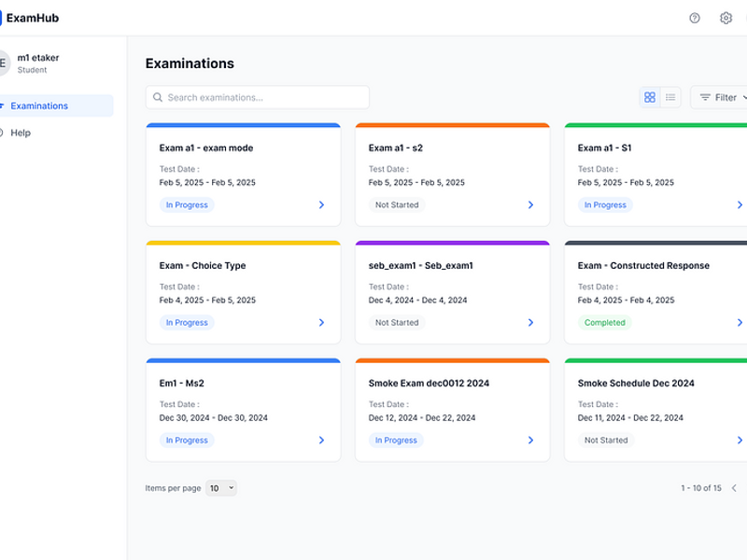Viewport: 747px width, 560px height.
Task: Open Exam - Constructed Response arrow
Action: (x=740, y=322)
